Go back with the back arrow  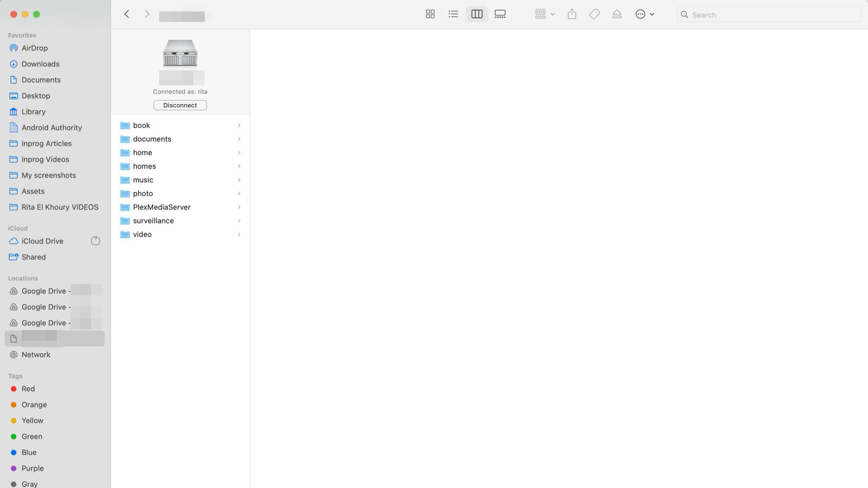[127, 14]
